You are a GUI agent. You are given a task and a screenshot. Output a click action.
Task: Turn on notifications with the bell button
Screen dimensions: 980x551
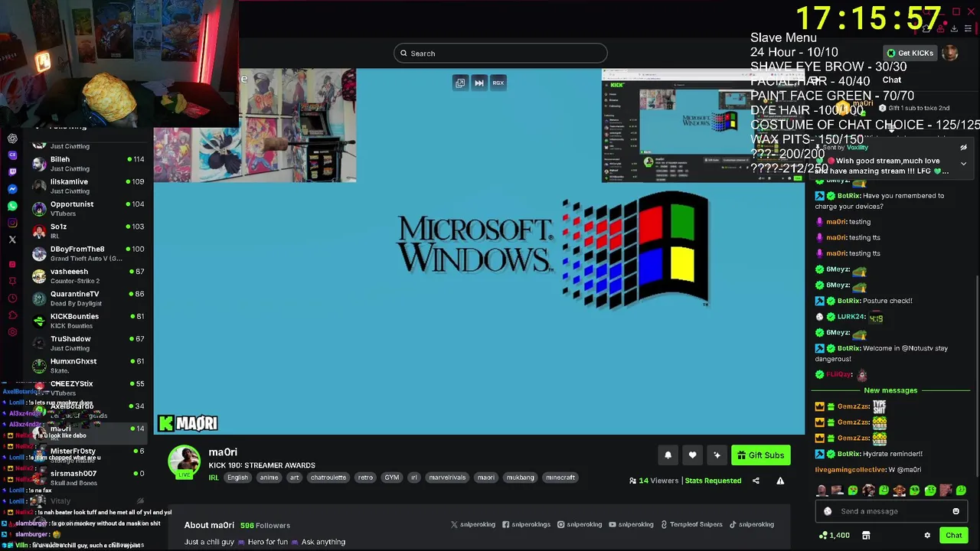[x=668, y=455]
